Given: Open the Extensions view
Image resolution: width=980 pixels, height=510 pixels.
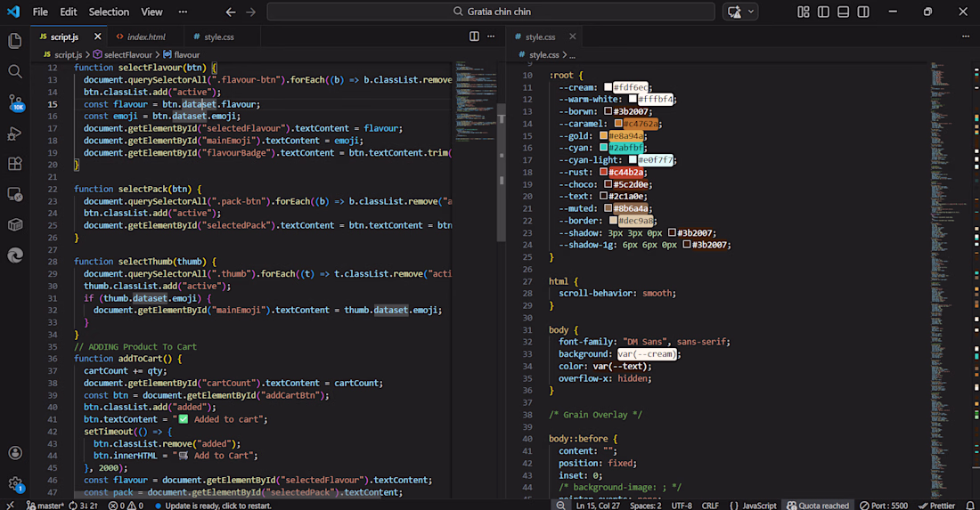Looking at the screenshot, I should pos(15,164).
